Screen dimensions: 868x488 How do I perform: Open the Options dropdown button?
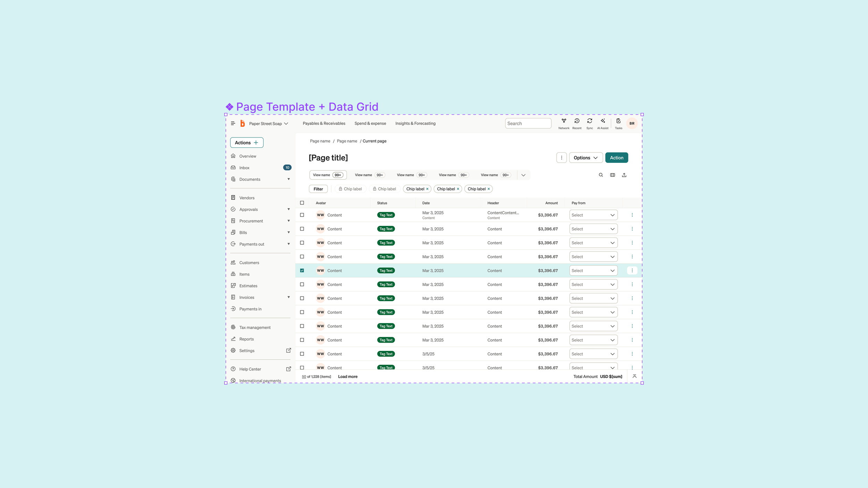[x=585, y=158]
